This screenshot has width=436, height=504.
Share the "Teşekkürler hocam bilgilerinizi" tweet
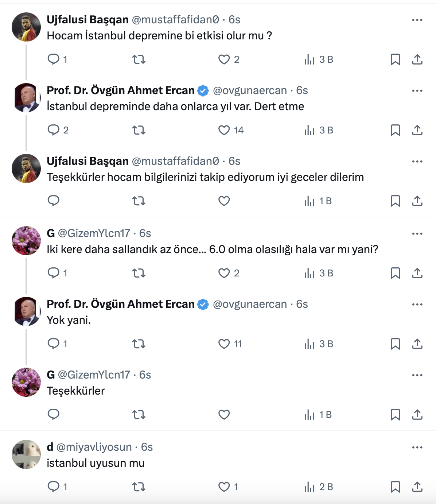pyautogui.click(x=417, y=201)
